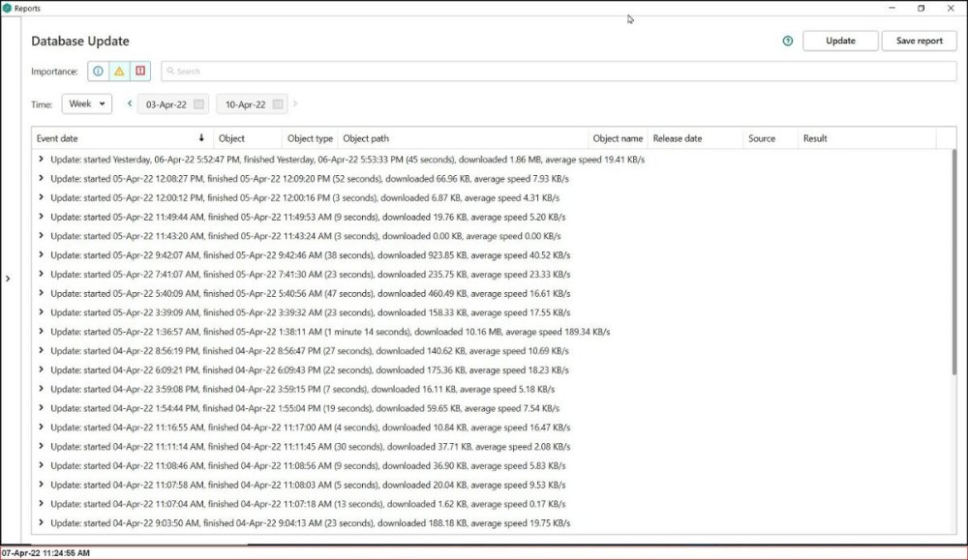This screenshot has height=560, width=968.
Task: Expand update started 05-Apr-22 11:49:44 AM
Action: point(41,217)
